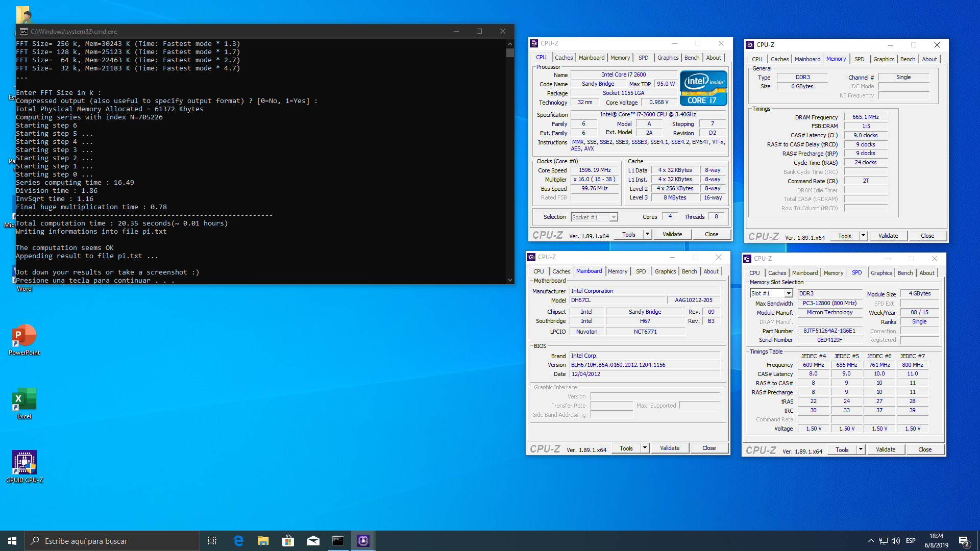Select the SPD tab in the Memory window
This screenshot has height=551, width=980.
point(859,59)
